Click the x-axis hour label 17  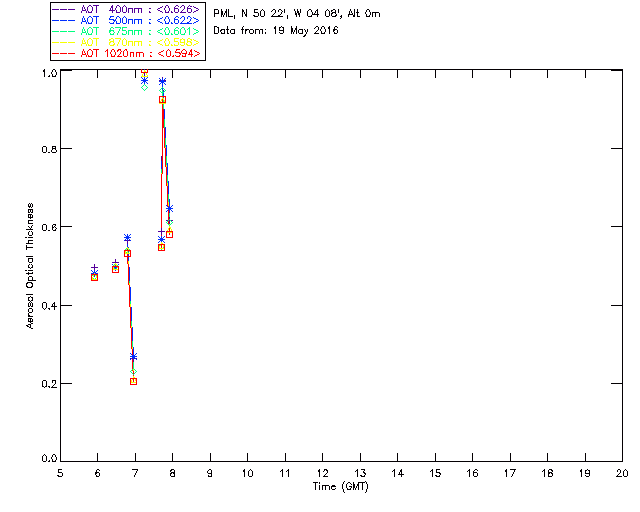(x=510, y=473)
